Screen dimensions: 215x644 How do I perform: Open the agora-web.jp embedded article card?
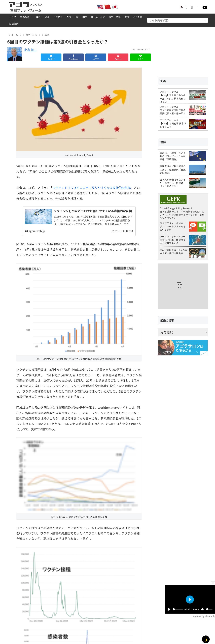[x=79, y=221]
